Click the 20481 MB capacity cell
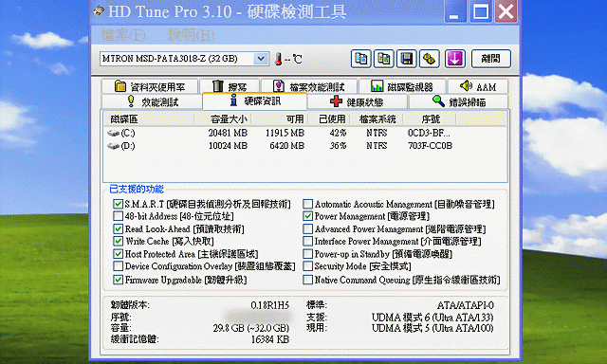This screenshot has height=364, width=607. (228, 133)
